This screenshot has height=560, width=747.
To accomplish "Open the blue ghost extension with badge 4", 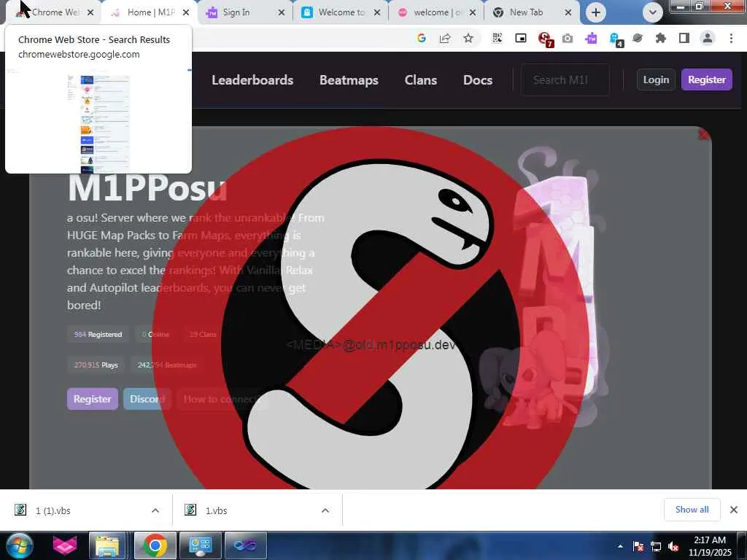I will (x=616, y=39).
